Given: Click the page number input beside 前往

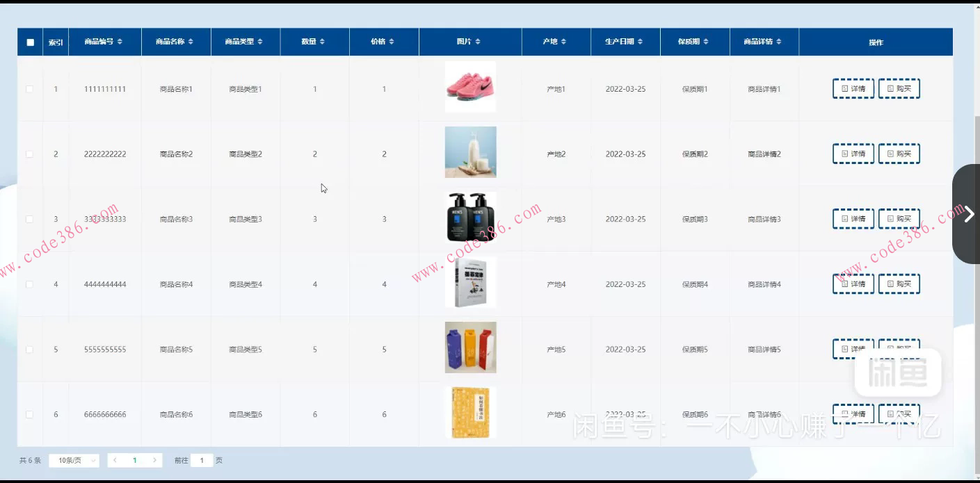Looking at the screenshot, I should [200, 460].
